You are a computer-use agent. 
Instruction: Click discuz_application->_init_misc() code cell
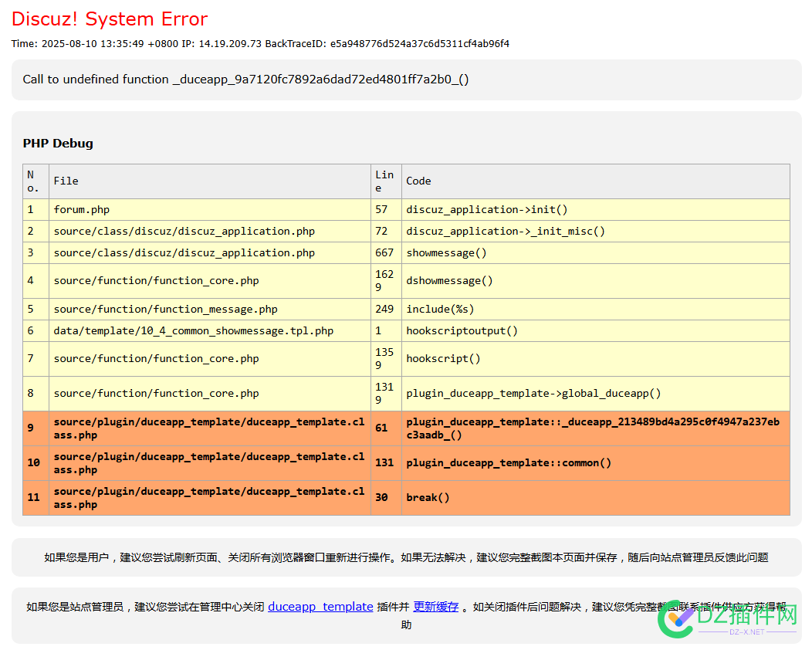pos(596,232)
